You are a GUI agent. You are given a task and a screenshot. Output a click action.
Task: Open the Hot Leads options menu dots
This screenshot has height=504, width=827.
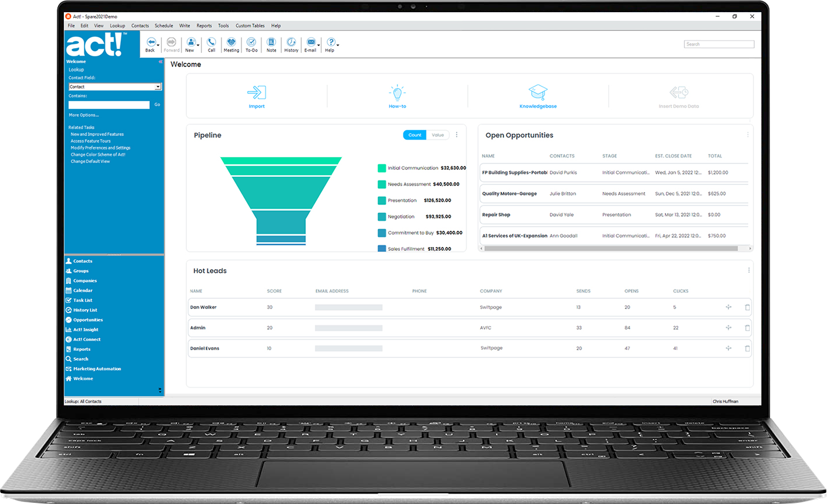point(749,270)
